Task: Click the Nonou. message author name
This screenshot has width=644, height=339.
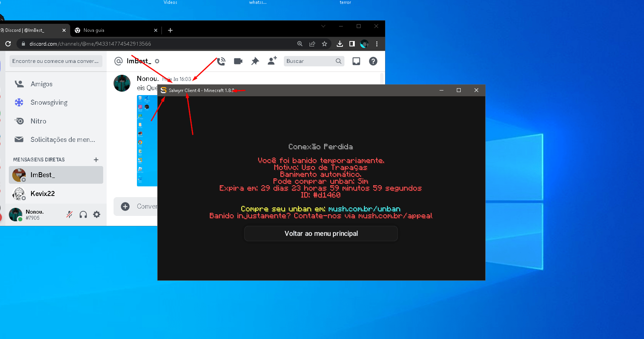Action: 148,79
